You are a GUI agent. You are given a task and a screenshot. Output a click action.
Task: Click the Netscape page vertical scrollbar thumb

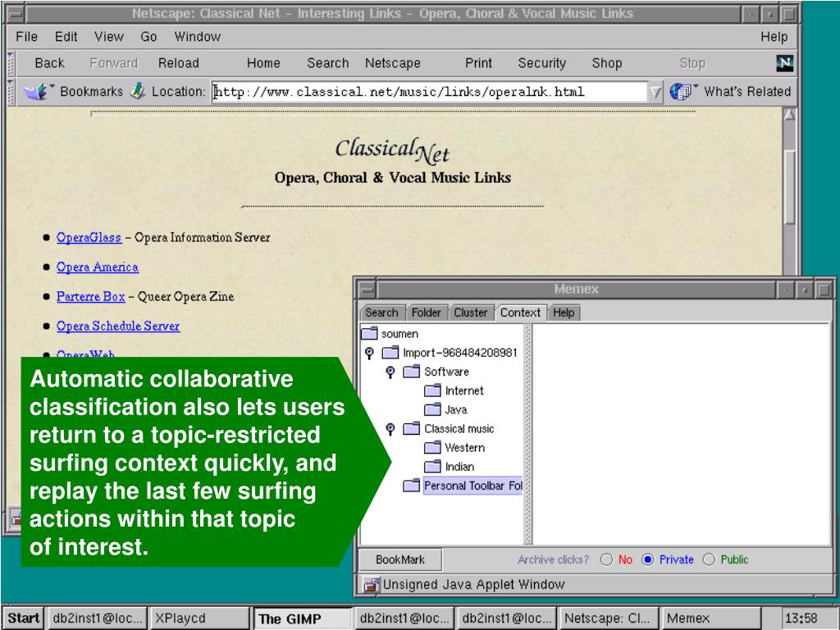point(790,188)
